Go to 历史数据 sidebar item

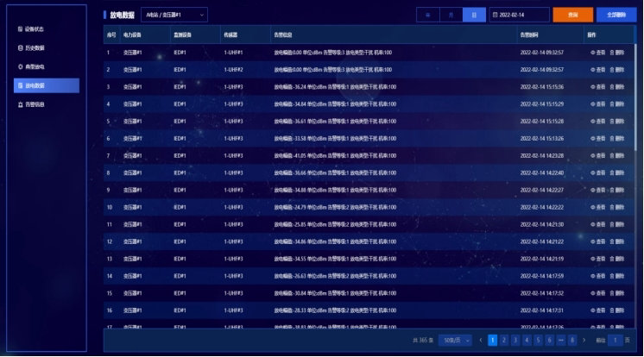tap(35, 47)
